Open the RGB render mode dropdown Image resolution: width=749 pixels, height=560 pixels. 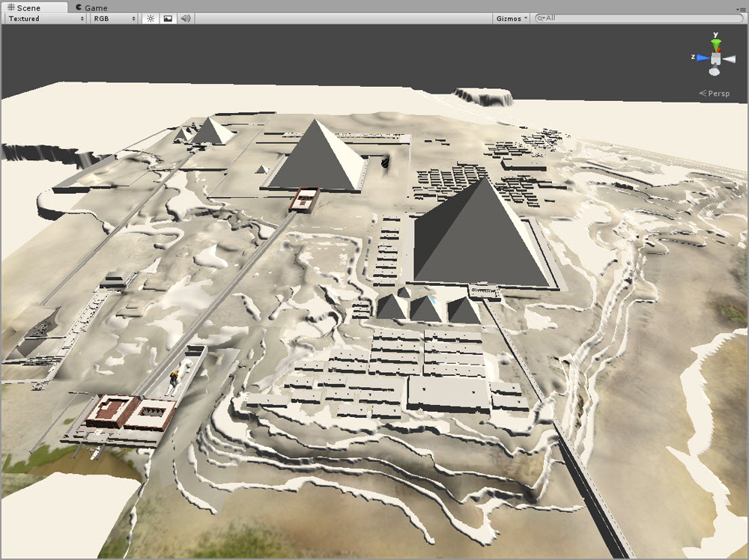[112, 19]
